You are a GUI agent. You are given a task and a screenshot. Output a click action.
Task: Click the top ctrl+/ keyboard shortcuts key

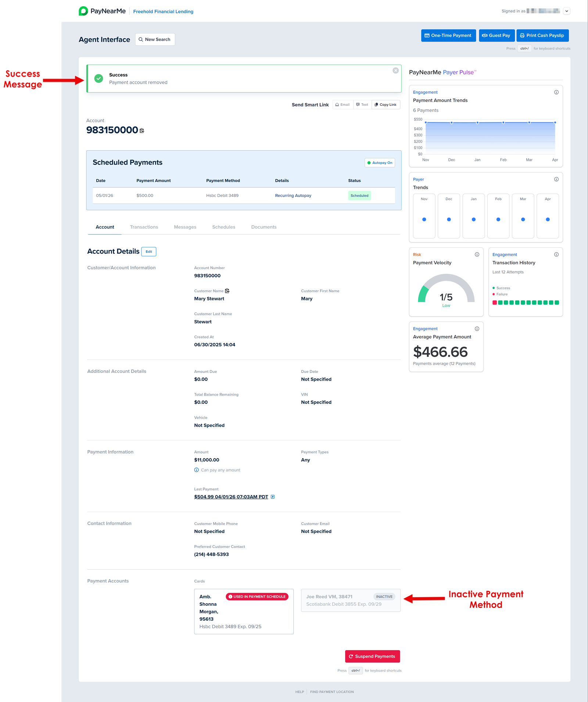point(524,49)
